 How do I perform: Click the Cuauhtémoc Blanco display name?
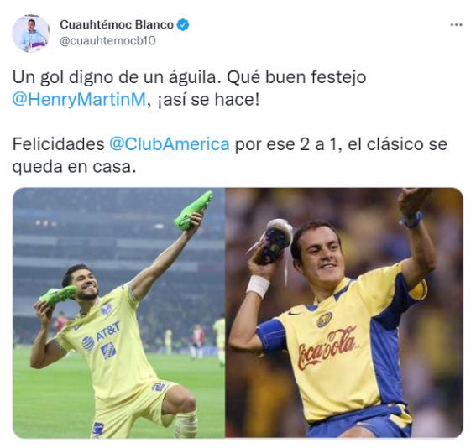[x=117, y=24]
